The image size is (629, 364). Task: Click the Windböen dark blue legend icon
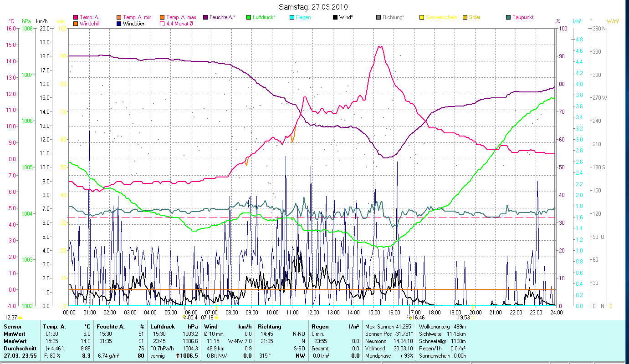(119, 24)
